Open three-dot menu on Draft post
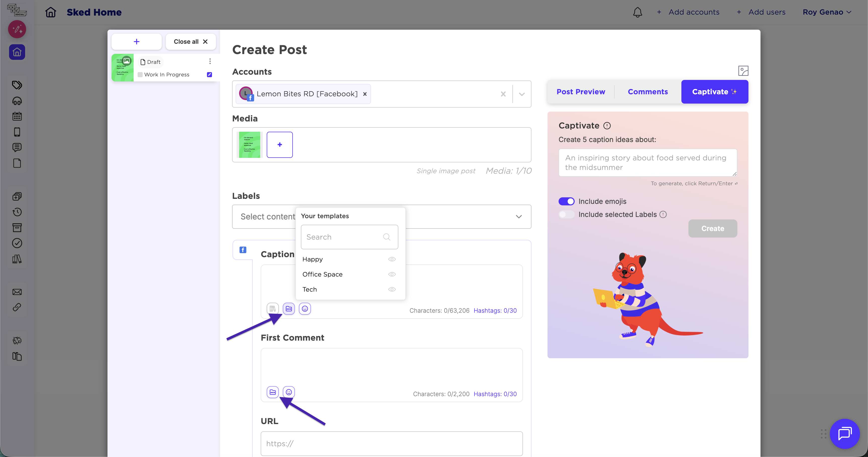868x457 pixels. pyautogui.click(x=210, y=61)
